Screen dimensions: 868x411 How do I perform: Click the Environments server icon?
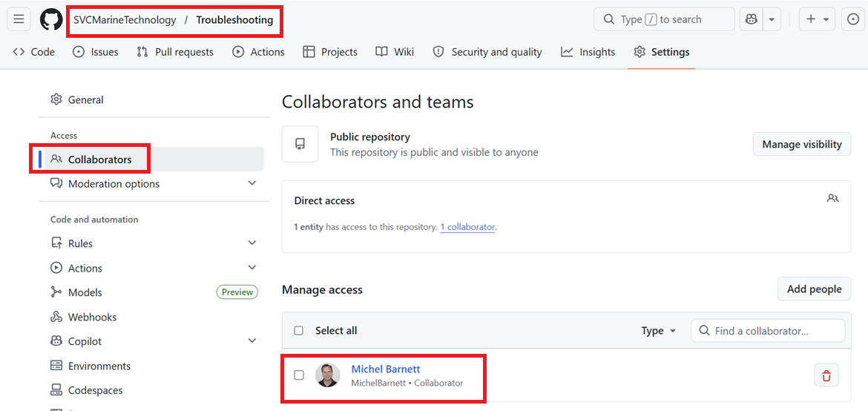coord(56,366)
